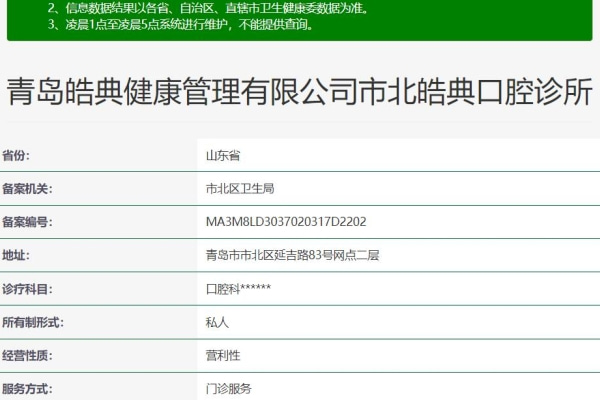The height and width of the screenshot is (400, 600).
Task: Select the 所有制形式 label
Action: click(33, 322)
